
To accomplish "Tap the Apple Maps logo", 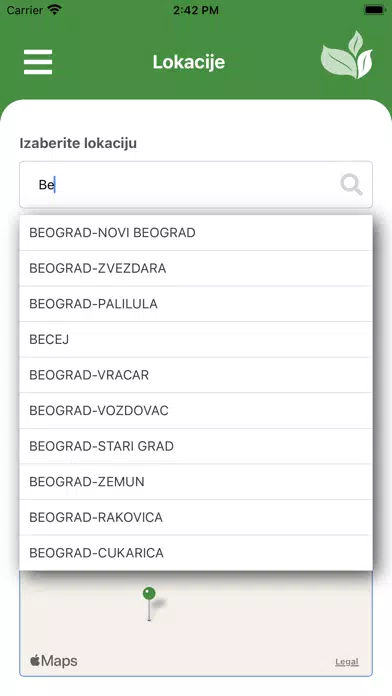I will 54,661.
